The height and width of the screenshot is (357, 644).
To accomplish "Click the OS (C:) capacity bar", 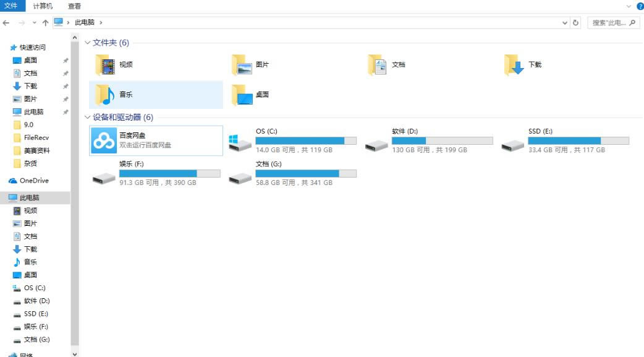I will [x=306, y=140].
